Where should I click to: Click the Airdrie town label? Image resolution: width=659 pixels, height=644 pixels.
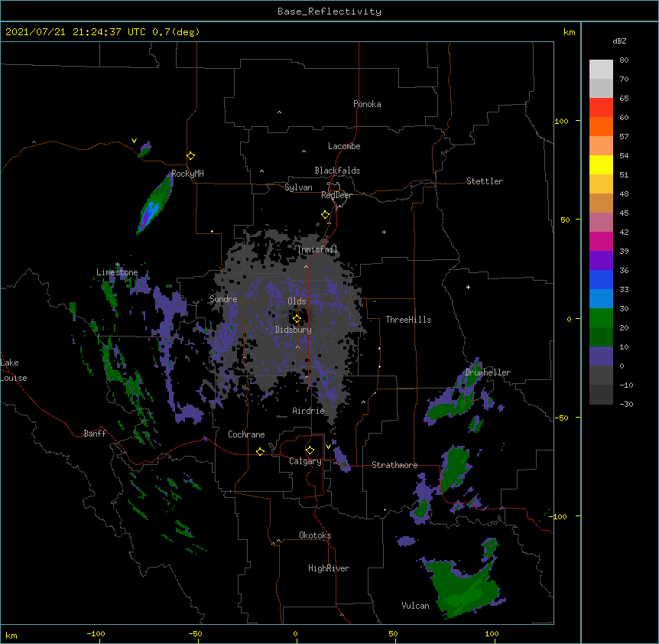tap(309, 411)
